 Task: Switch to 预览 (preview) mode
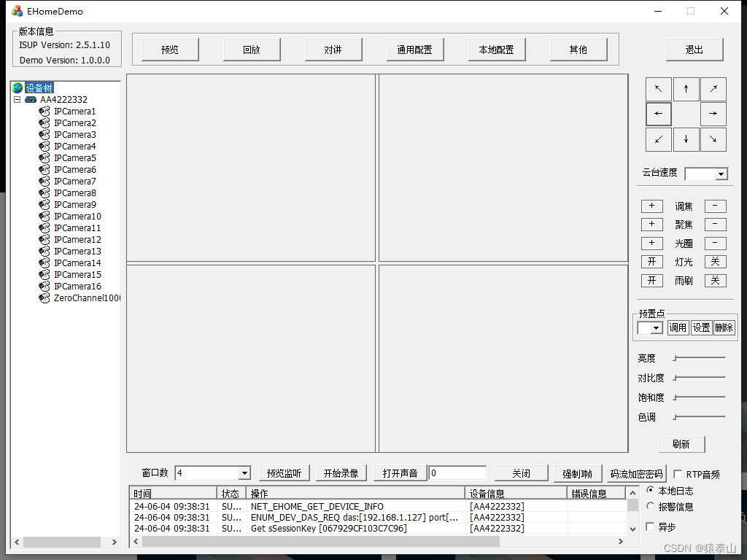click(x=169, y=49)
